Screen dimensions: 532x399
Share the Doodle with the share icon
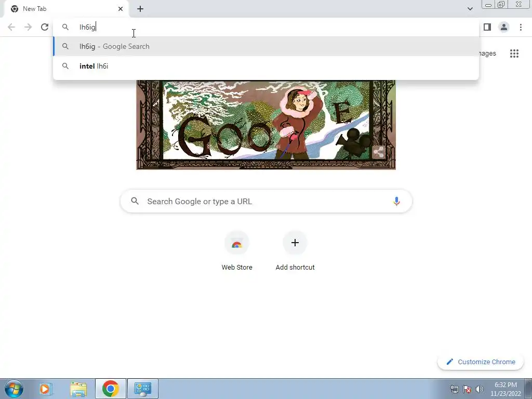[x=378, y=152]
